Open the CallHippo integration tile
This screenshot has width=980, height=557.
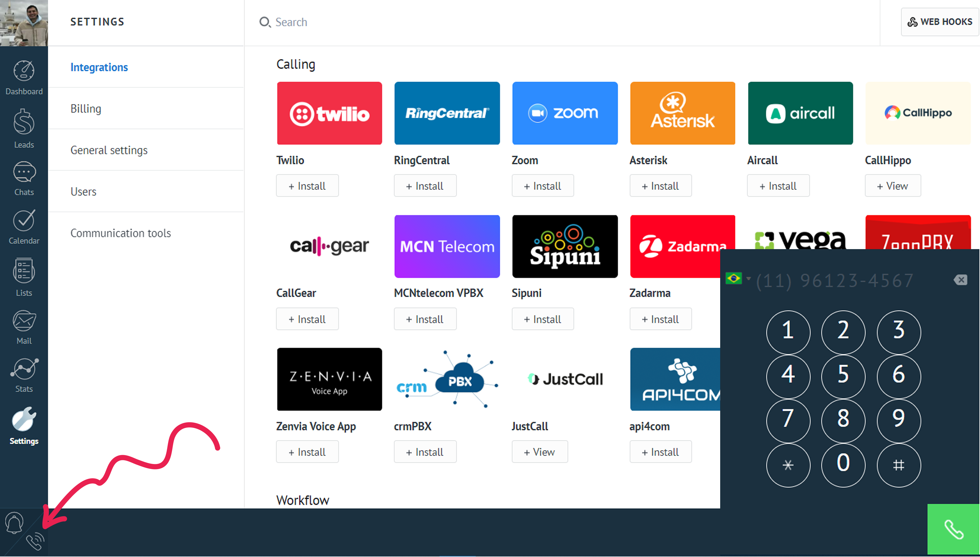918,113
